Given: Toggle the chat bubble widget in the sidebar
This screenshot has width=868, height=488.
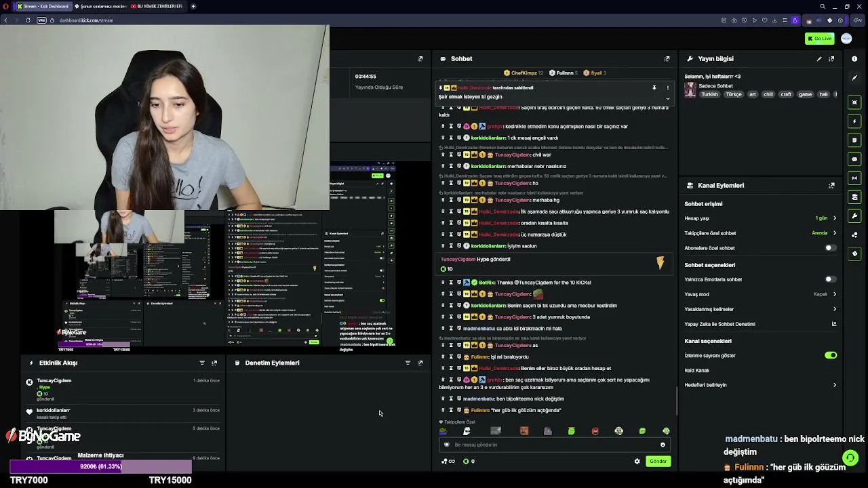Looking at the screenshot, I should (854, 159).
